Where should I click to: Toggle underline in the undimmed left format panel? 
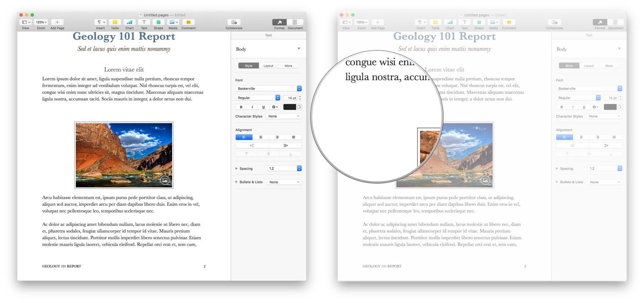point(264,107)
